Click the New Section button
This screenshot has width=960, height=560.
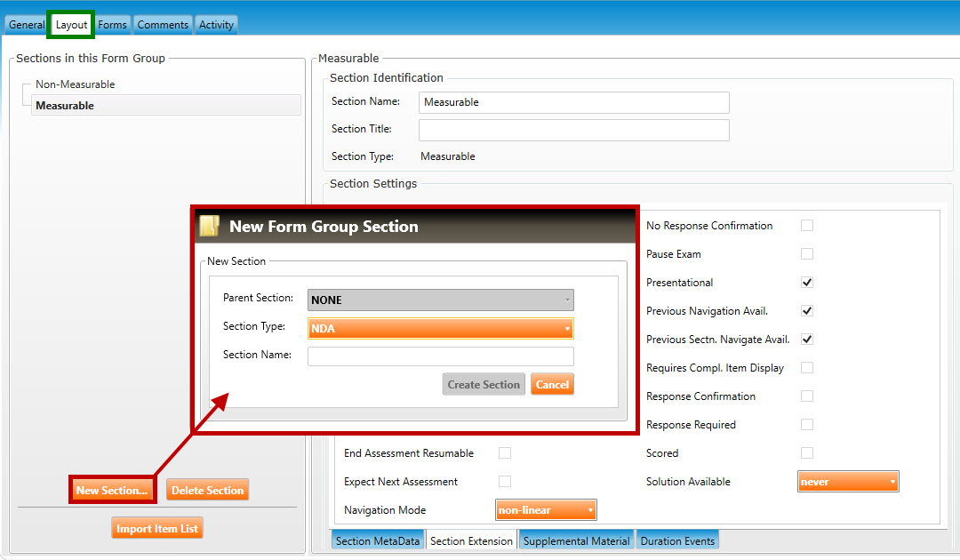click(112, 491)
